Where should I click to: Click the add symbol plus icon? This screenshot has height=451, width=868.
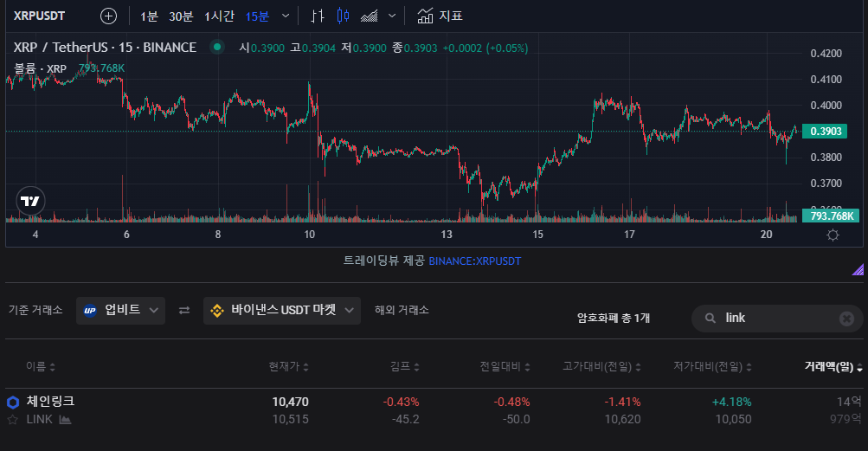108,16
